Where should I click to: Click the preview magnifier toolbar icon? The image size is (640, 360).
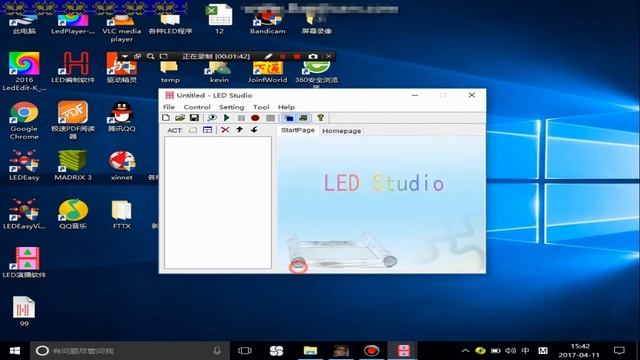point(212,118)
